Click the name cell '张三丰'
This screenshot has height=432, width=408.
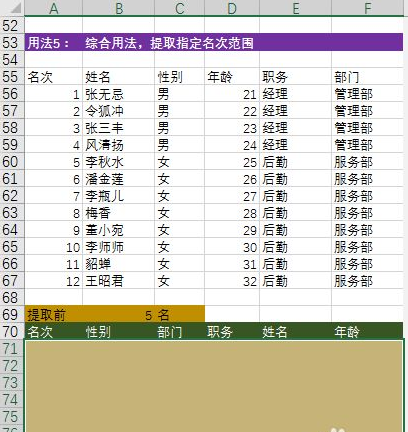119,127
